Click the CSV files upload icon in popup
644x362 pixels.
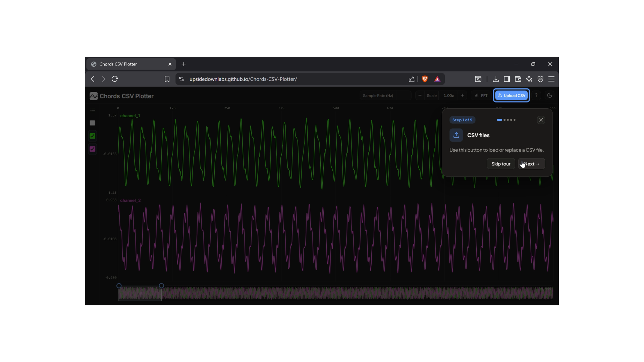pyautogui.click(x=456, y=135)
